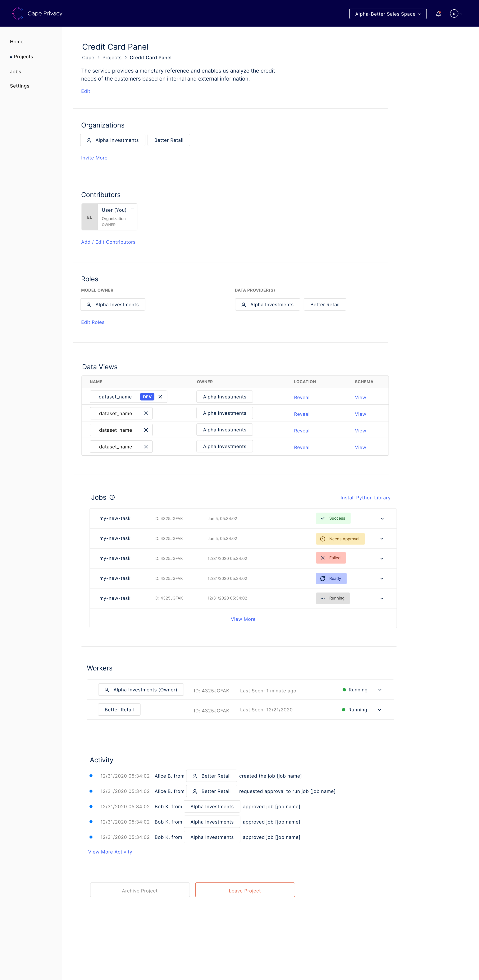Viewport: 479px width, 980px height.
Task: Go to Jobs in the sidebar
Action: (16, 72)
